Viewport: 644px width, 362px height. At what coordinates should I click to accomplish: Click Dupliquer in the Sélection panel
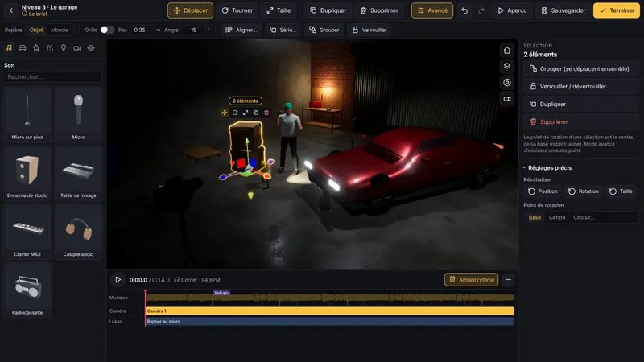click(580, 105)
